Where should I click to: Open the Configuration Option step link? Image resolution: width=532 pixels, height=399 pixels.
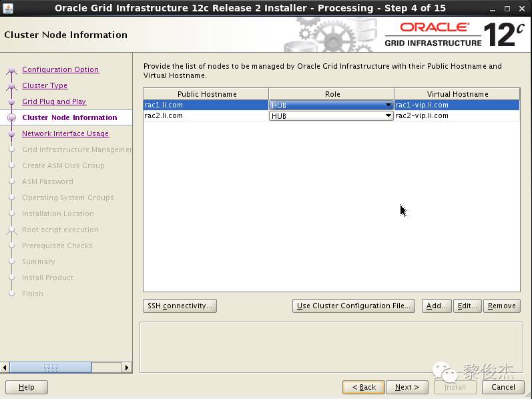coord(60,69)
